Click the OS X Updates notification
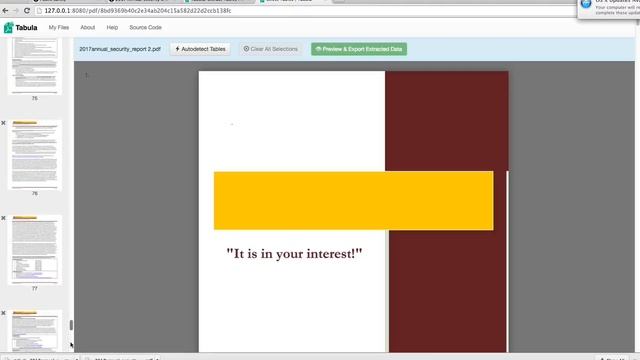 coord(609,8)
